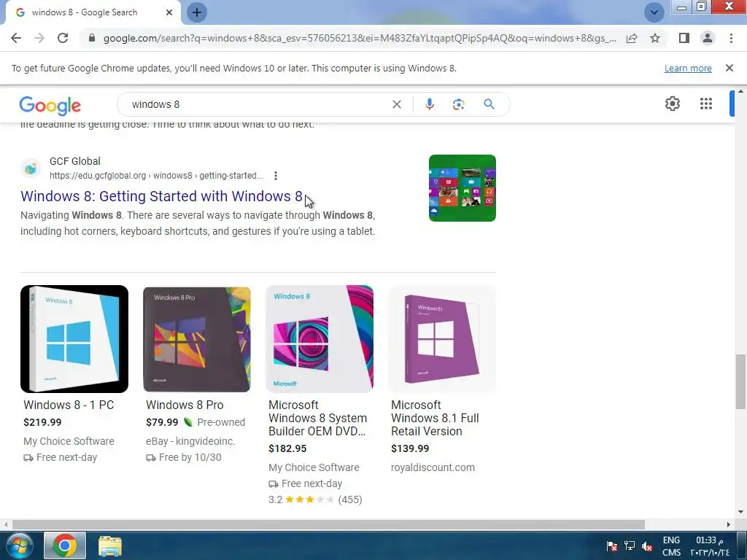This screenshot has width=747, height=560.
Task: Click the edu.gcfglobal.org URL breadcrumb
Action: (x=156, y=176)
